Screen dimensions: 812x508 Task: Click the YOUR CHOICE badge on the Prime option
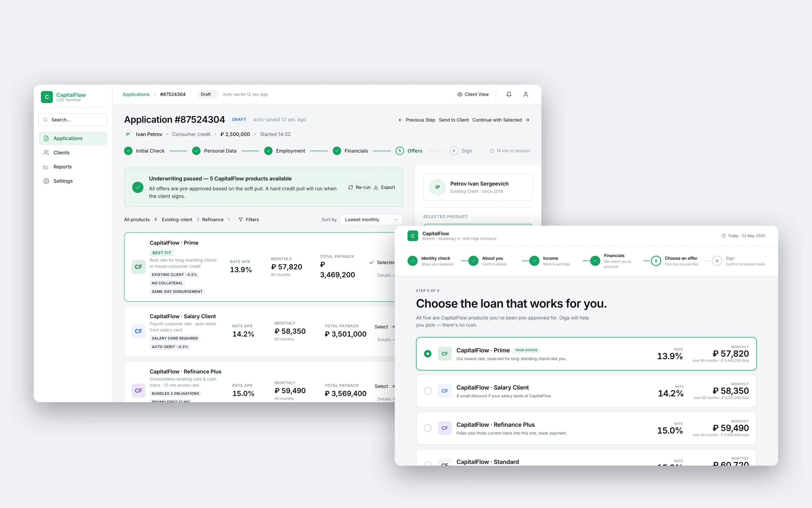point(526,350)
